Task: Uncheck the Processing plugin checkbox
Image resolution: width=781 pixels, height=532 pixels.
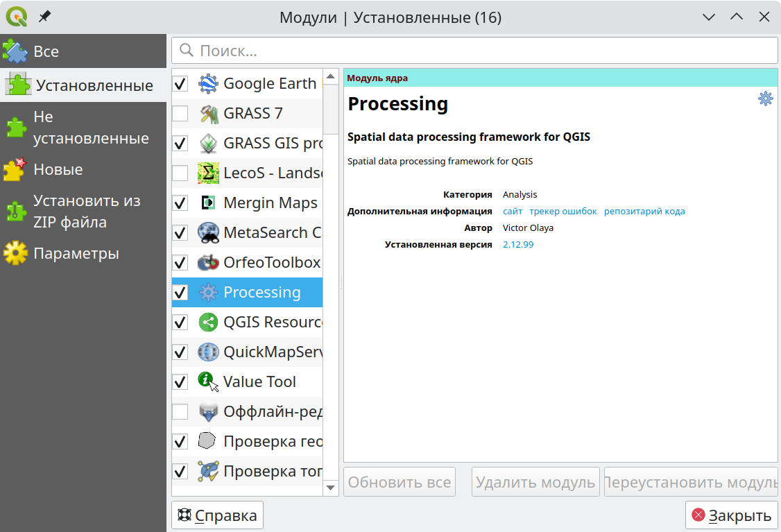Action: coord(180,293)
